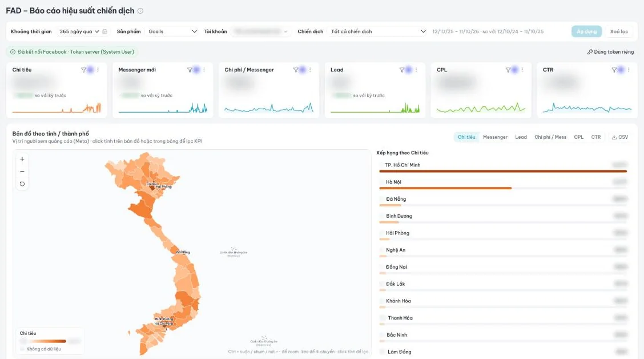Viewport: 644px width, 359px height.
Task: Click the date range text 12/10/25 – 11/10/26
Action: [x=456, y=31]
